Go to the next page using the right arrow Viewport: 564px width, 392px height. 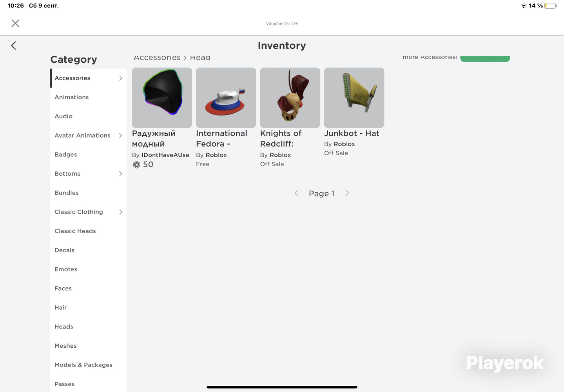pyautogui.click(x=347, y=193)
